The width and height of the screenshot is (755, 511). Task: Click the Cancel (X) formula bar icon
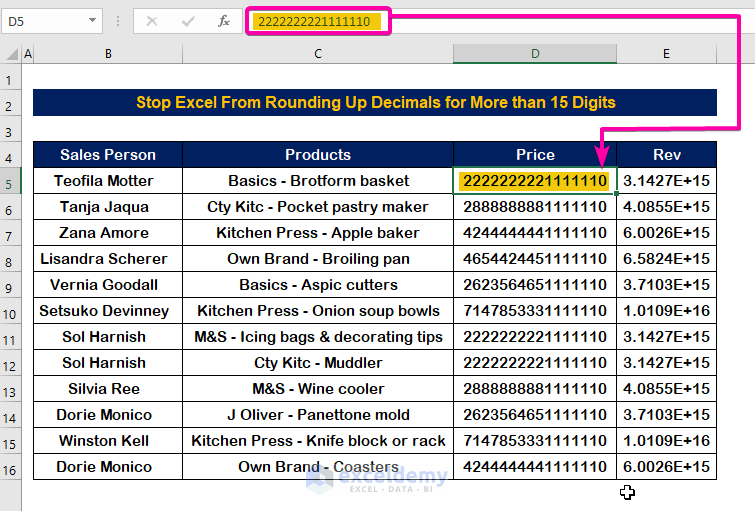152,21
